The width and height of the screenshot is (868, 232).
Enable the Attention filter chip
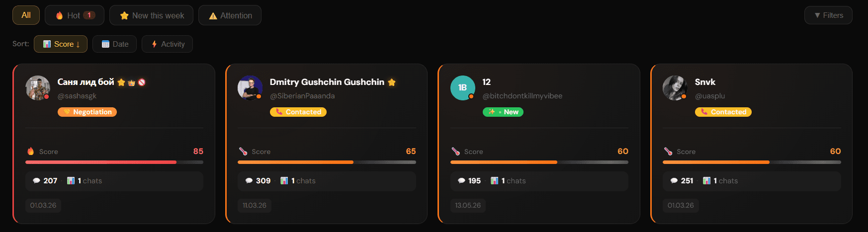tap(230, 15)
